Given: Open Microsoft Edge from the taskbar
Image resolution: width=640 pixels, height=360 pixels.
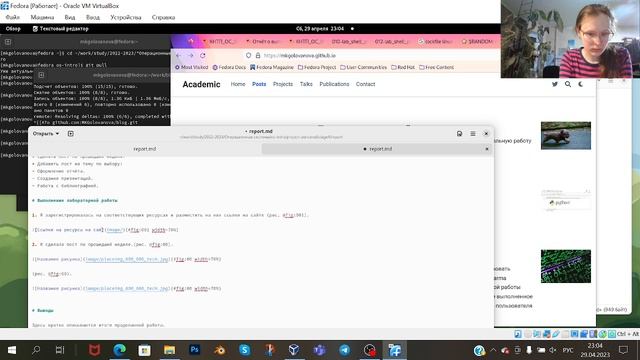Looking at the screenshot, I should [x=119, y=350].
